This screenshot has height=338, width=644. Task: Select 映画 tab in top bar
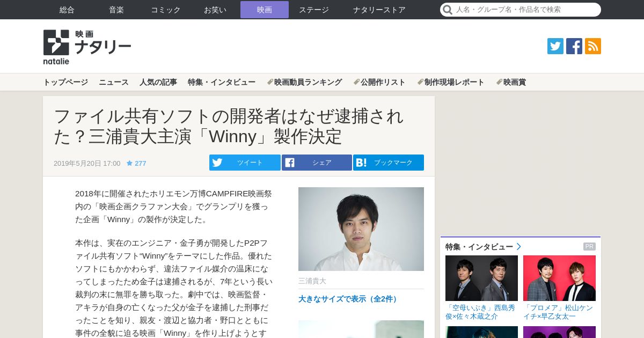coord(265,10)
